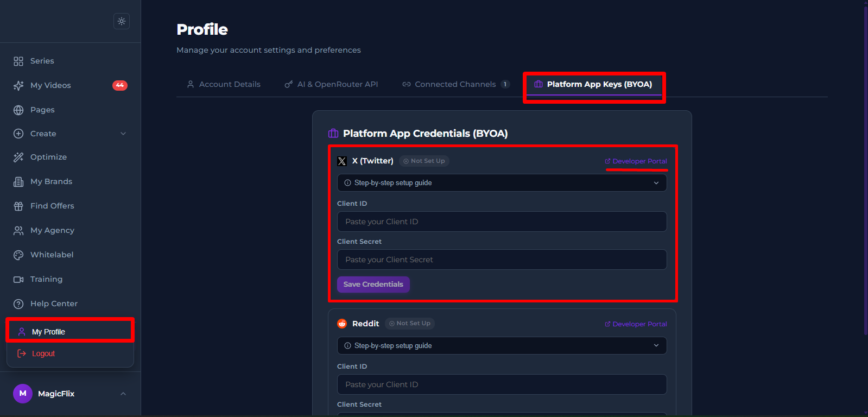Open X (Twitter) Developer Portal link

[x=636, y=161]
